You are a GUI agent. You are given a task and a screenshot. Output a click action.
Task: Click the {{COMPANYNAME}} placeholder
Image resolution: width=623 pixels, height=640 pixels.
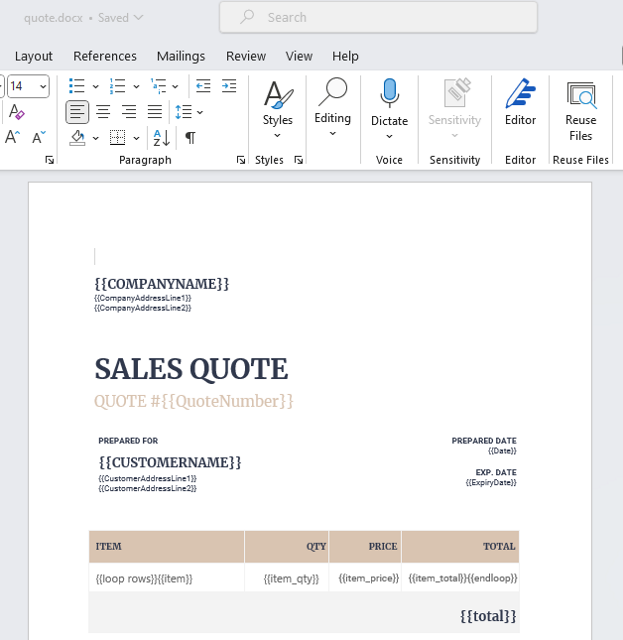162,284
